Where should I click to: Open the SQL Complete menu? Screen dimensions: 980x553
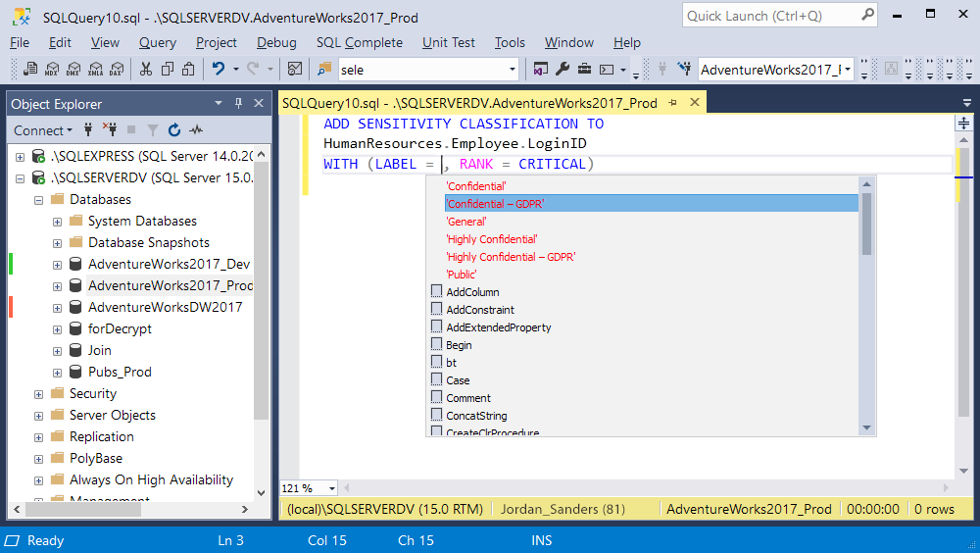point(360,42)
